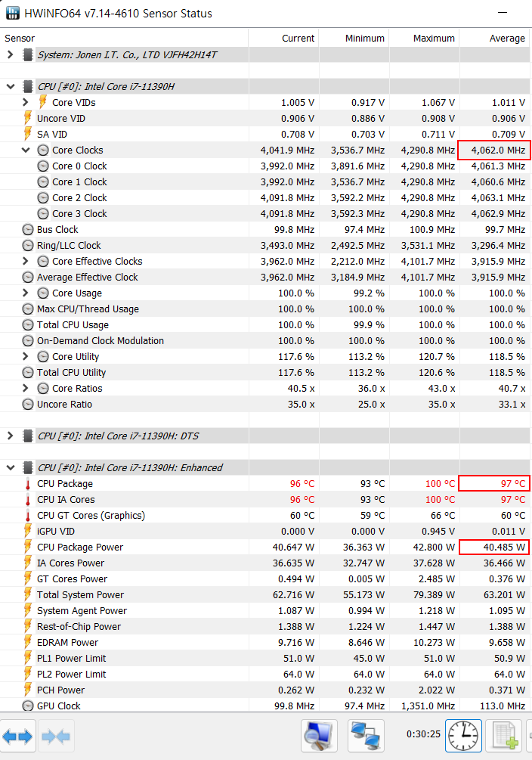Reset the elapsed time clock icon
Viewport: 532px width, 760px height.
coord(464,736)
